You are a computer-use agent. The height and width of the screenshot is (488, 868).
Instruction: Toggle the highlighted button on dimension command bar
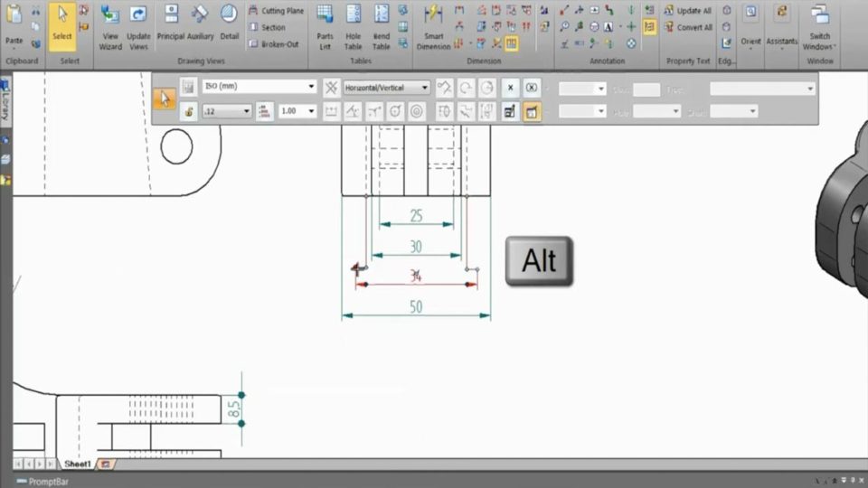[x=532, y=111]
